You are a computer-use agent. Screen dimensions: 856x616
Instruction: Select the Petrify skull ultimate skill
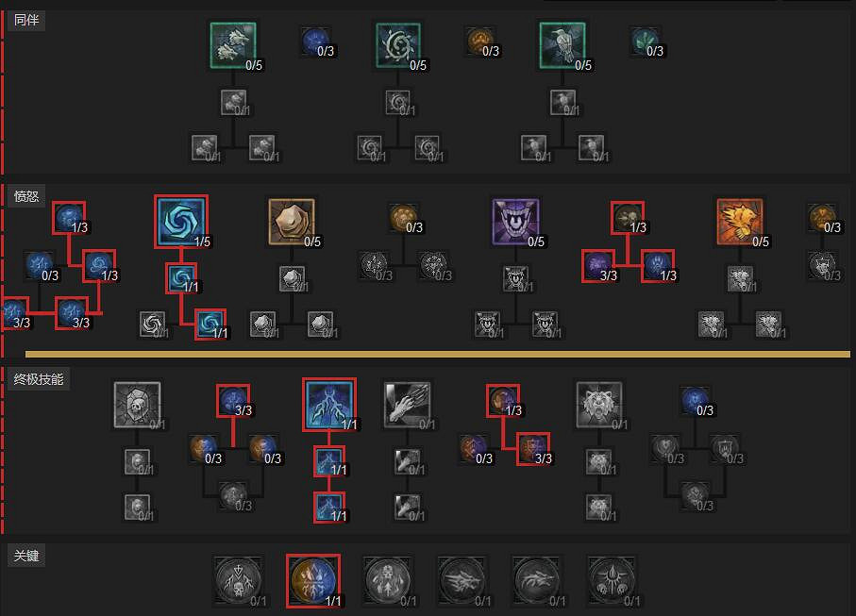click(137, 405)
